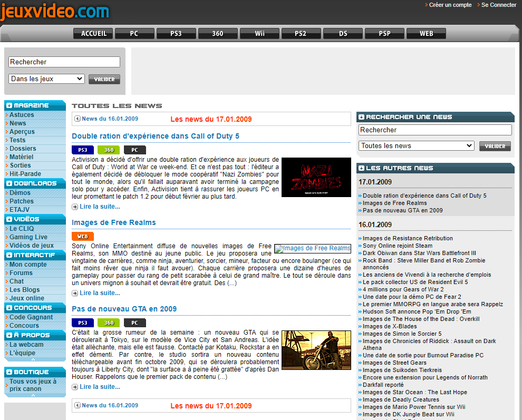
Task: Click Valider in the news search panel
Action: (495, 146)
